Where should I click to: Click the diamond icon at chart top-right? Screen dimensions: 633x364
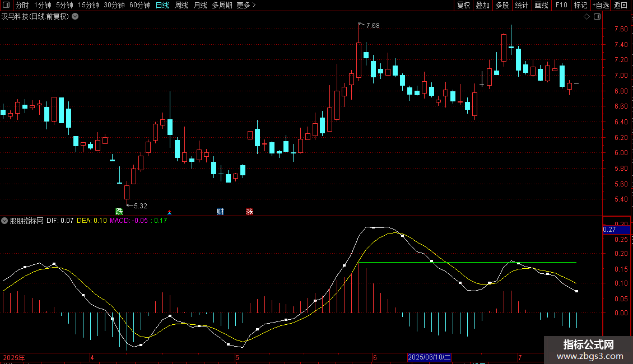pyautogui.click(x=587, y=17)
